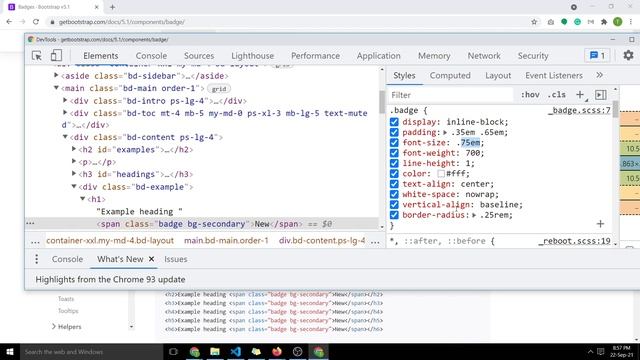Launch Visual Studio Code from taskbar
The height and width of the screenshot is (360, 640).
point(236,351)
